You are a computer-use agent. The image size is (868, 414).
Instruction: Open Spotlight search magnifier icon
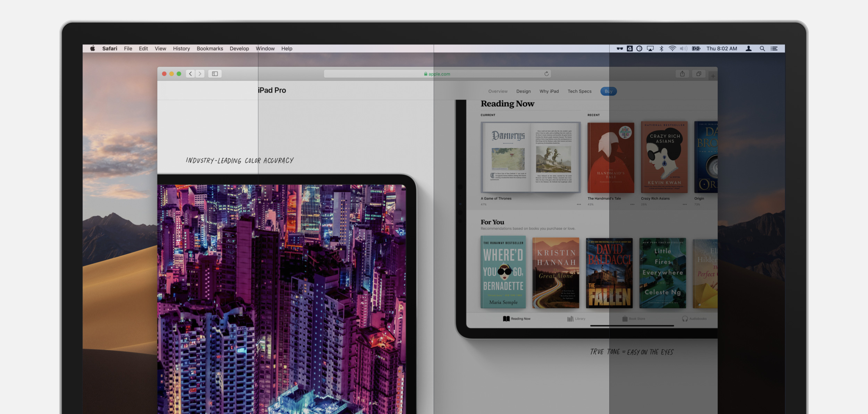762,49
